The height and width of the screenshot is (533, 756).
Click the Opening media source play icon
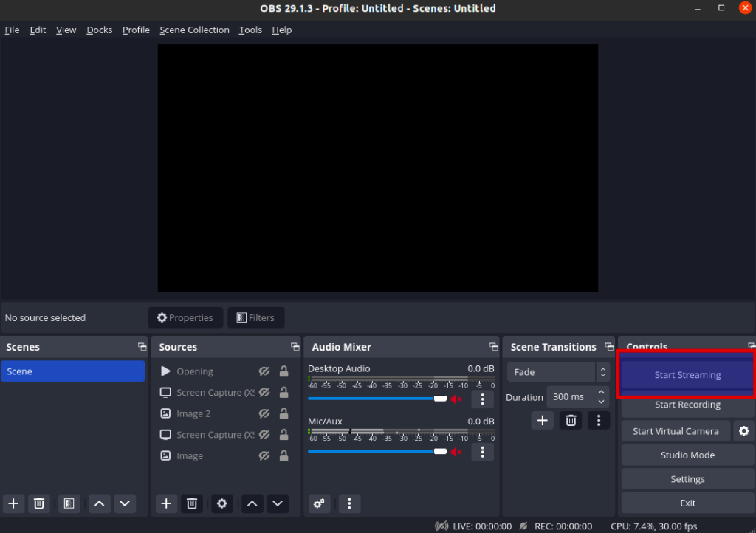click(165, 371)
